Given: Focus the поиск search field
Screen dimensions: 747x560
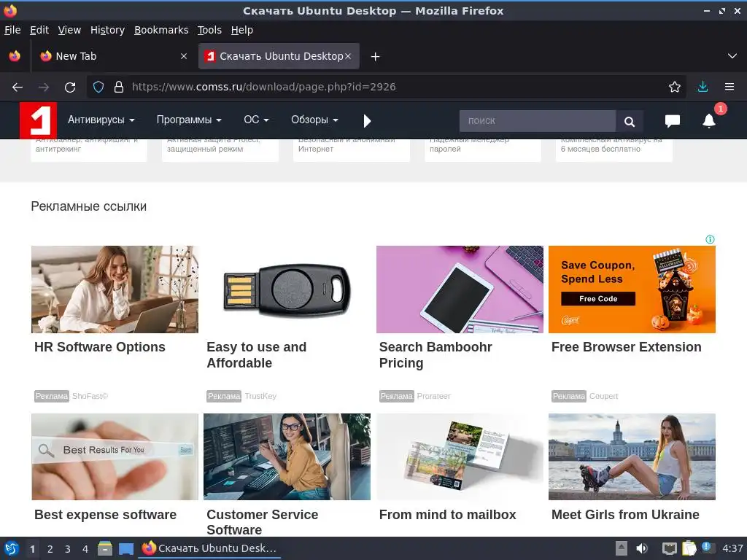Looking at the screenshot, I should (538, 121).
